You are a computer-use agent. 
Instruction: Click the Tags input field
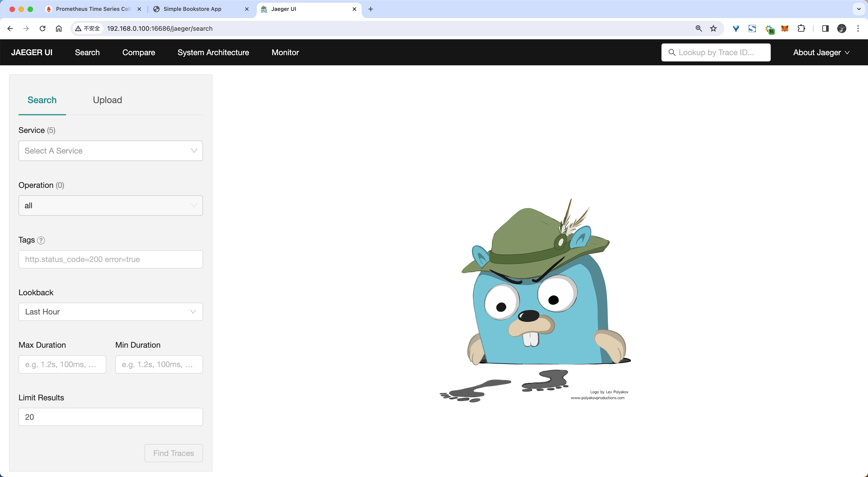[111, 259]
